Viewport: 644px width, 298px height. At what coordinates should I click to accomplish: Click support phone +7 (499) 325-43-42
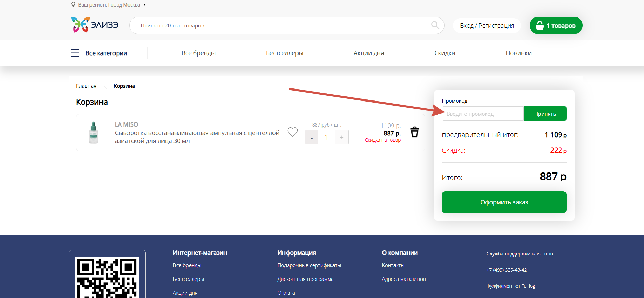tap(507, 270)
